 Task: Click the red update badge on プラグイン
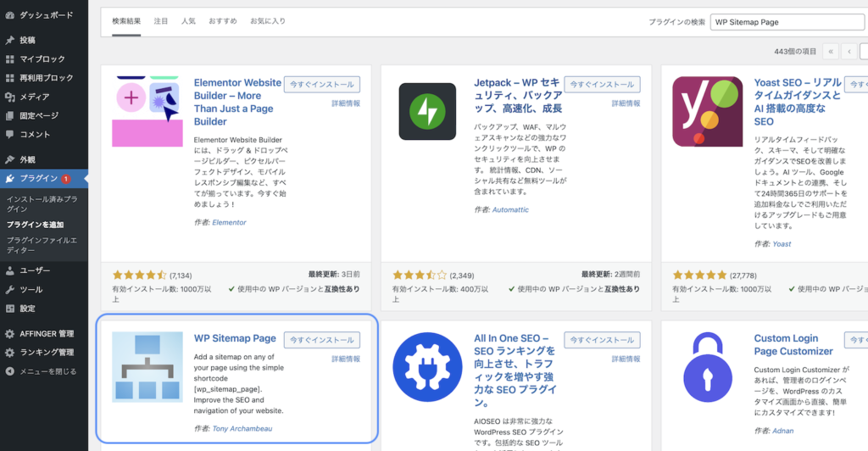click(66, 179)
